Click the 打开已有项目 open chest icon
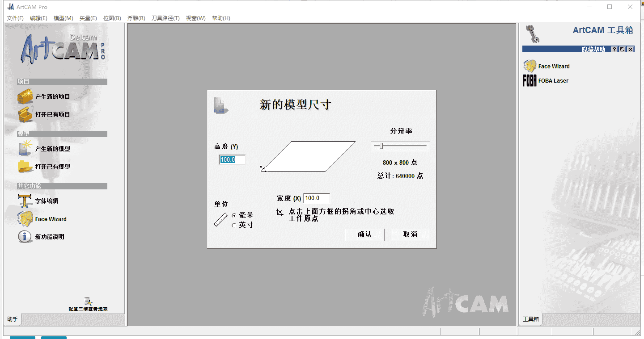644x339 pixels. pyautogui.click(x=25, y=114)
